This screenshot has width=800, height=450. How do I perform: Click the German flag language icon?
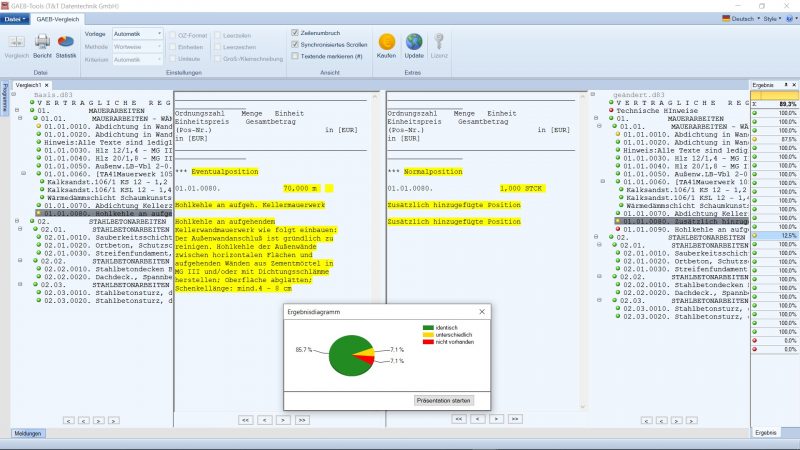pos(726,18)
